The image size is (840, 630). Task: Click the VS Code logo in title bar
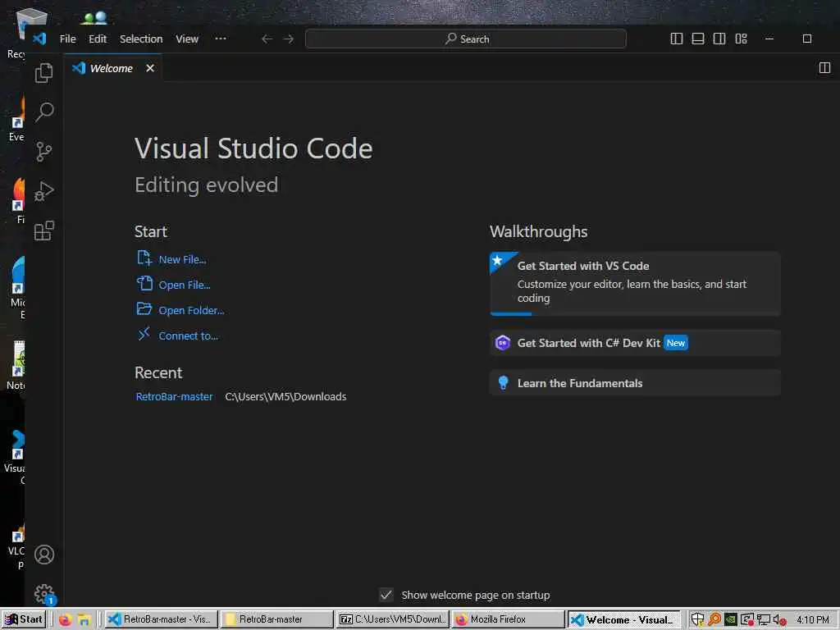click(x=39, y=39)
